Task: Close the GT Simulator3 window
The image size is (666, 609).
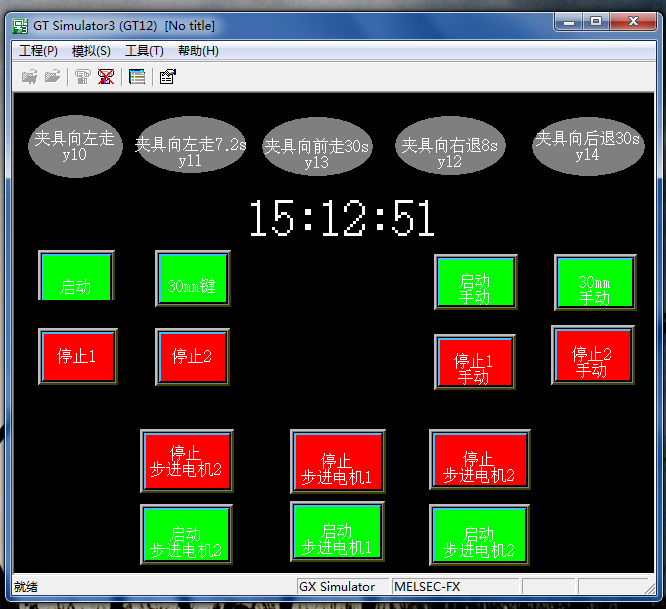Action: 633,21
